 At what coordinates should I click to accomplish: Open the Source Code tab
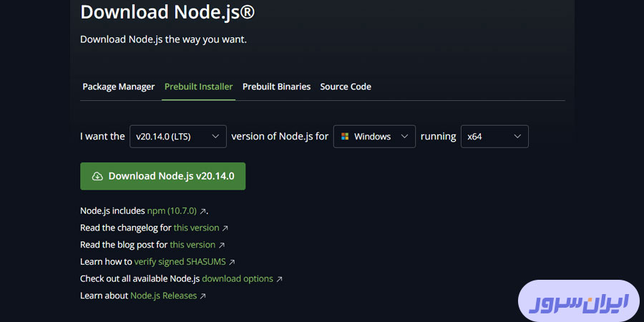[346, 87]
